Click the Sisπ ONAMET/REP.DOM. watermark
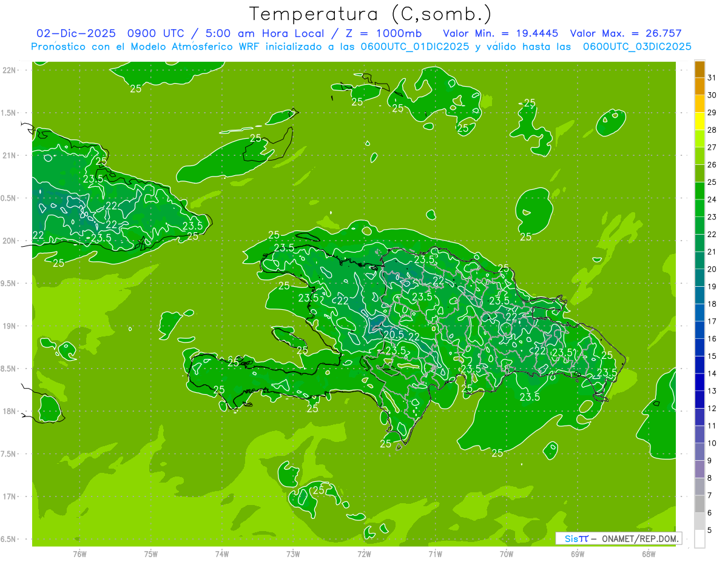Screen dimensions: 728x562 [x=618, y=538]
